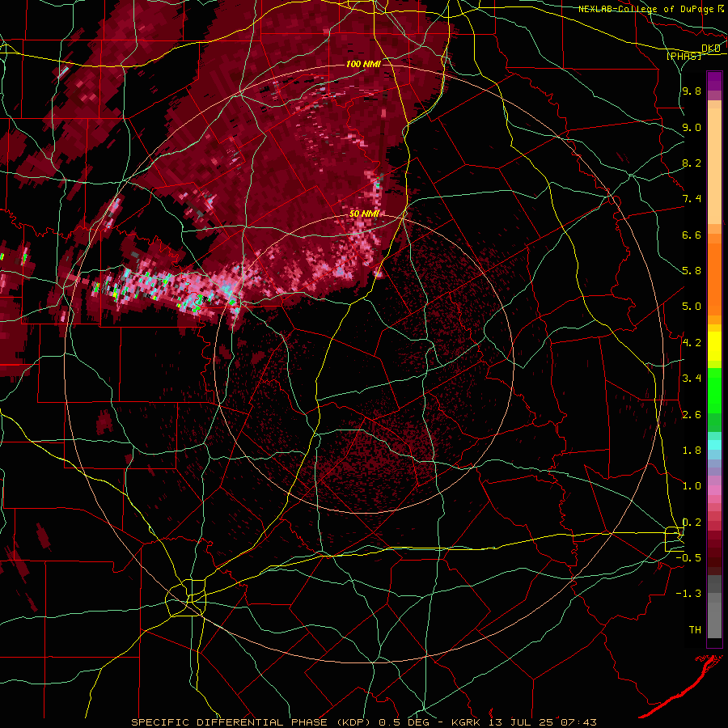Click the -0.5 value on the scale
The height and width of the screenshot is (728, 728).
click(x=689, y=558)
